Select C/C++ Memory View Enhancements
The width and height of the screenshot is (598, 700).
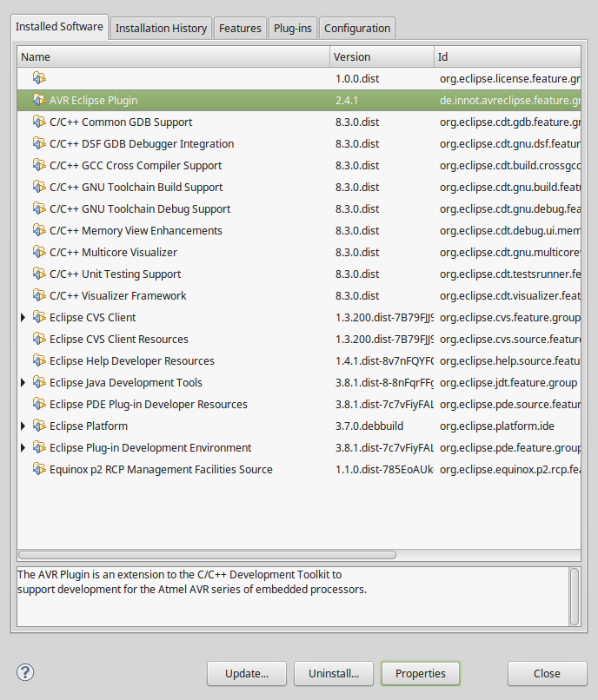click(x=299, y=230)
